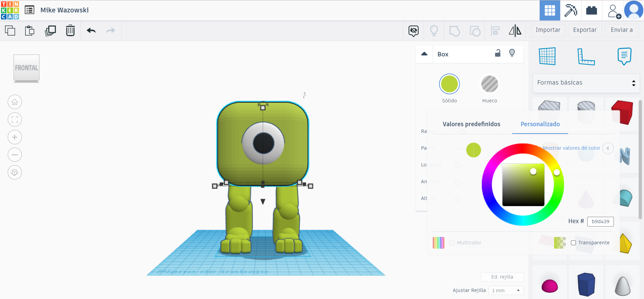Collapse color values arrow button
This screenshot has width=644, height=299.
tap(608, 148)
